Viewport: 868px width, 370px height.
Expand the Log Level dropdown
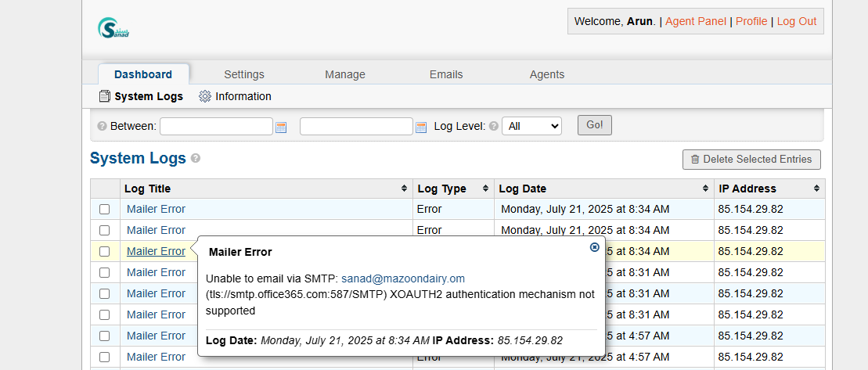[x=531, y=126]
